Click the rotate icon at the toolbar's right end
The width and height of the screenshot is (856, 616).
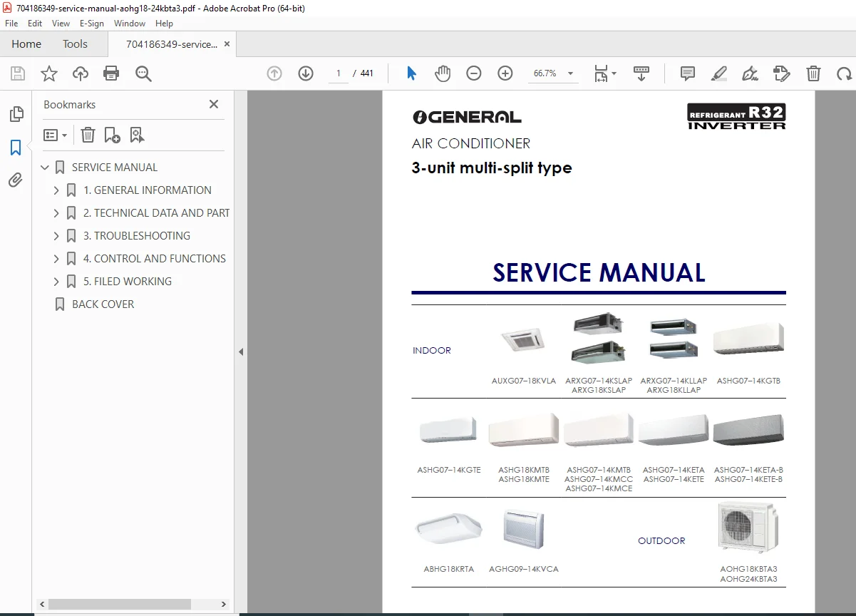click(x=845, y=73)
